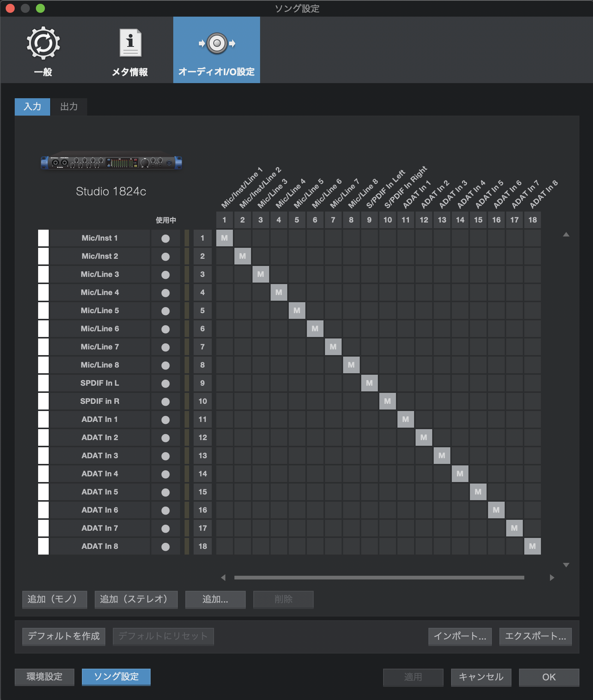Select the オーディオI/O設定 audio setup page

pos(217,50)
